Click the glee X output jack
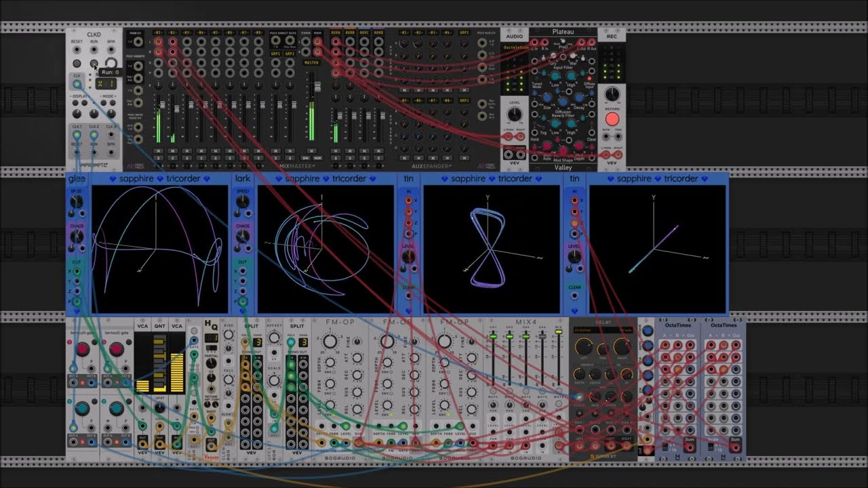Screen dimensions: 868x488 pyautogui.click(x=77, y=271)
